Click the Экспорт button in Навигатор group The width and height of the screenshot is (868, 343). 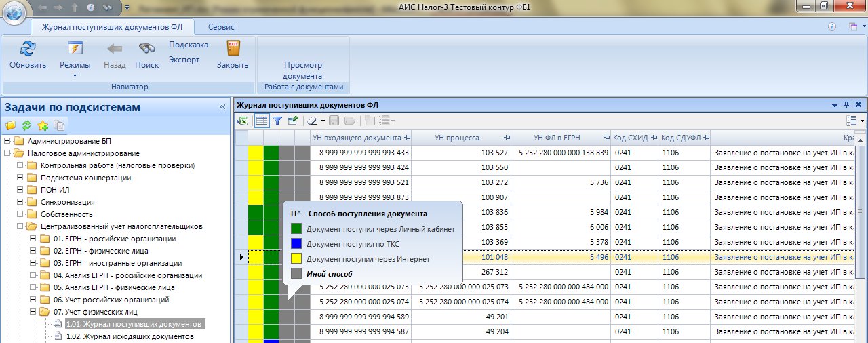pos(184,60)
